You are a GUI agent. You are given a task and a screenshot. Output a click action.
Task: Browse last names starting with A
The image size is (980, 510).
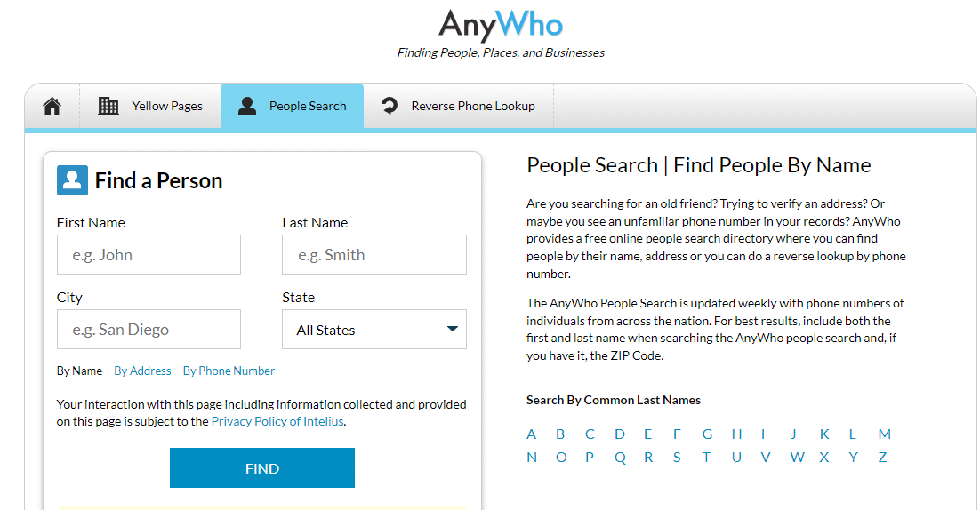[531, 434]
